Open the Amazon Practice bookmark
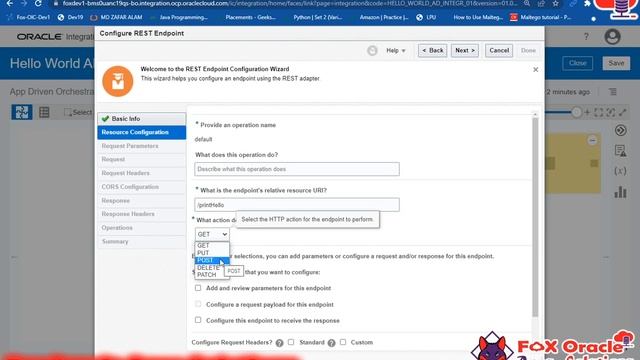The width and height of the screenshot is (640, 360). (384, 18)
